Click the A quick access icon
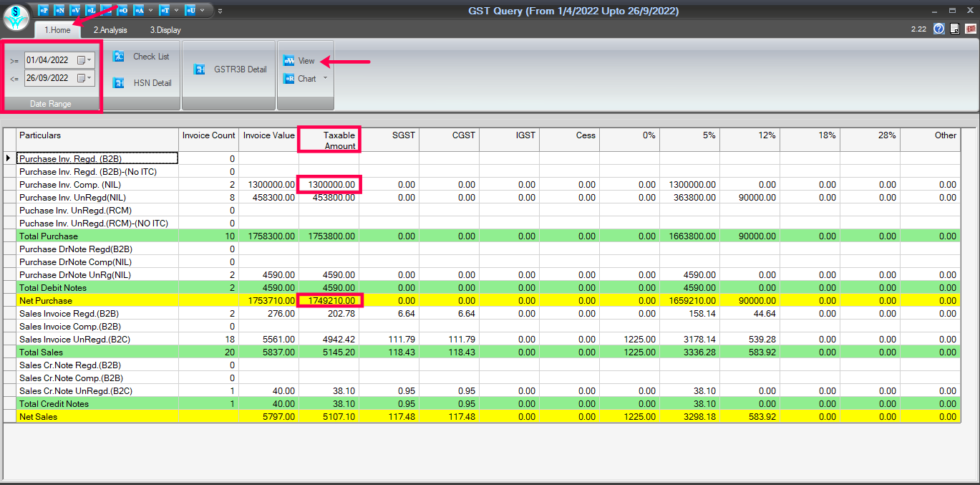 [x=139, y=11]
